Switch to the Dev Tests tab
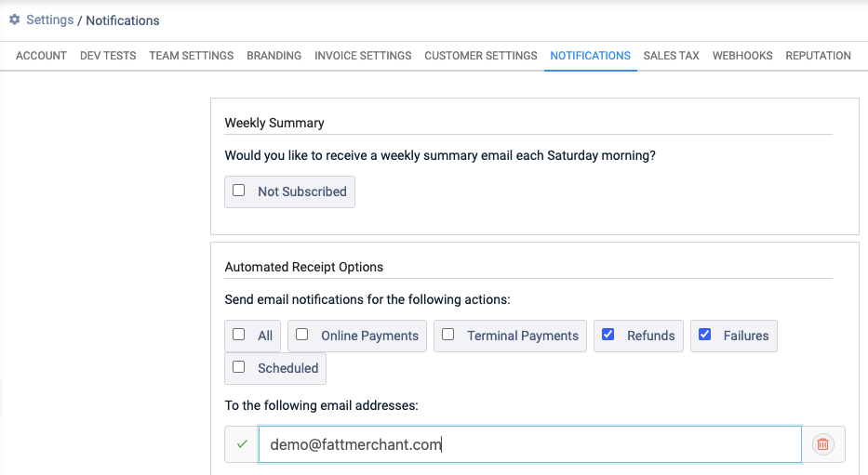Screen dimensions: 868x475 coord(108,56)
